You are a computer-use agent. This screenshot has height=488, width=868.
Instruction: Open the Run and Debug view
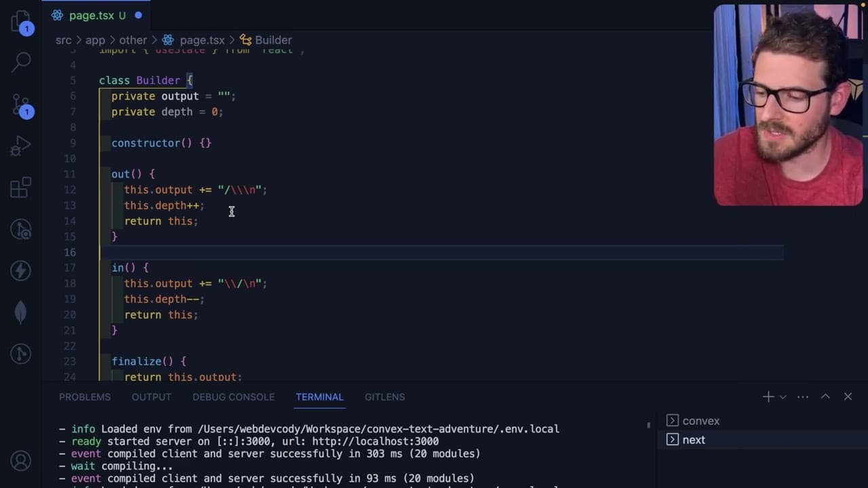coord(21,146)
